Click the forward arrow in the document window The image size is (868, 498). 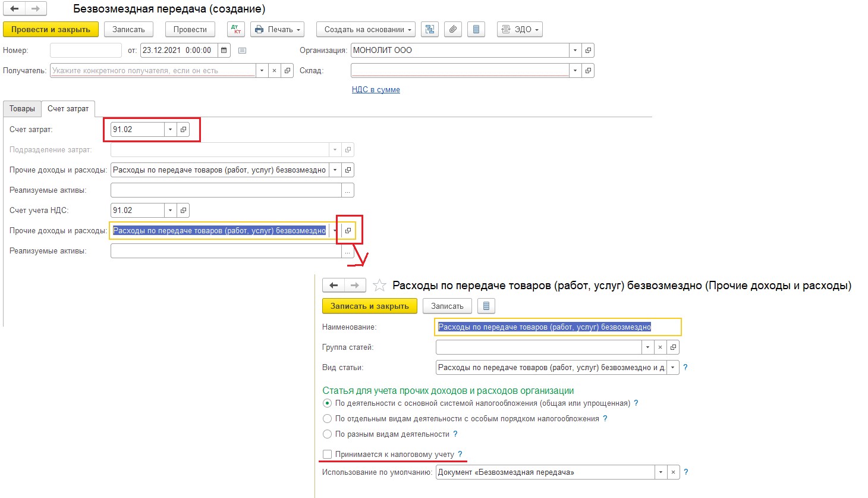36,9
